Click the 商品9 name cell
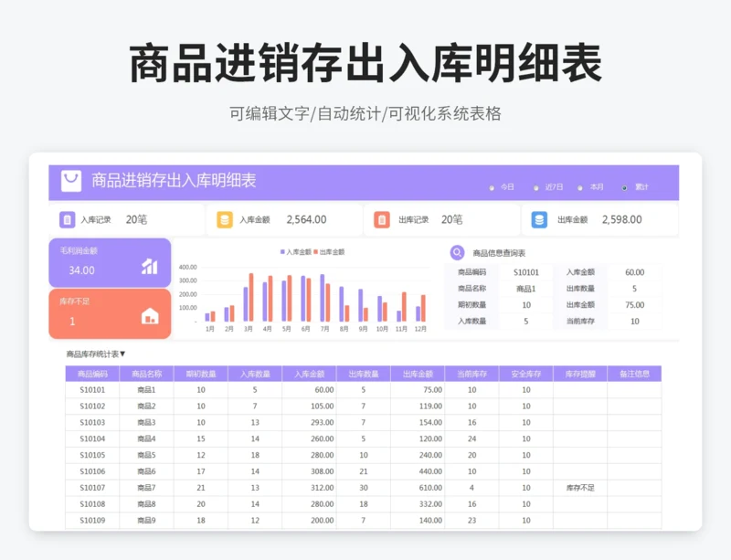The image size is (731, 560). tap(146, 521)
